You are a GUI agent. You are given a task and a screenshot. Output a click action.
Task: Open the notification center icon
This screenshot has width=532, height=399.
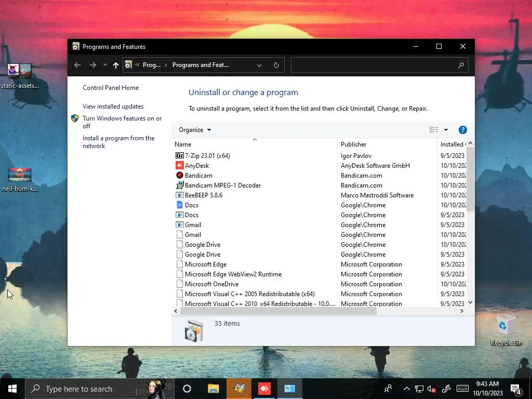[x=516, y=389]
